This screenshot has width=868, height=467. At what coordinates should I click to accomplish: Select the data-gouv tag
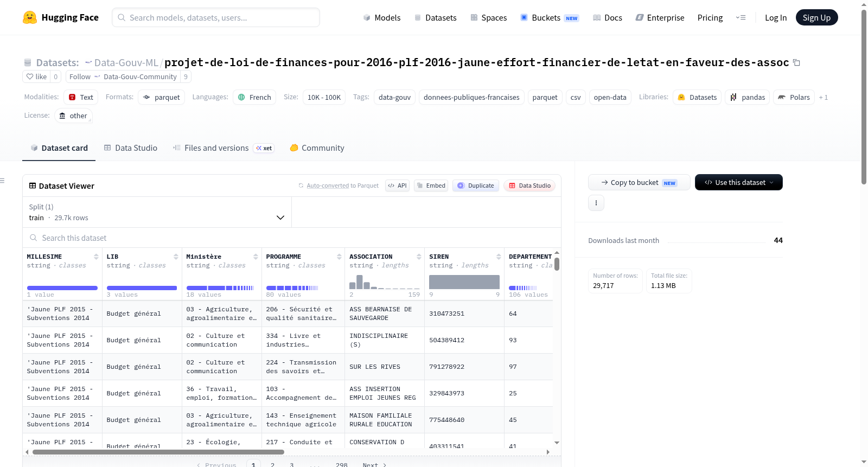(x=394, y=97)
